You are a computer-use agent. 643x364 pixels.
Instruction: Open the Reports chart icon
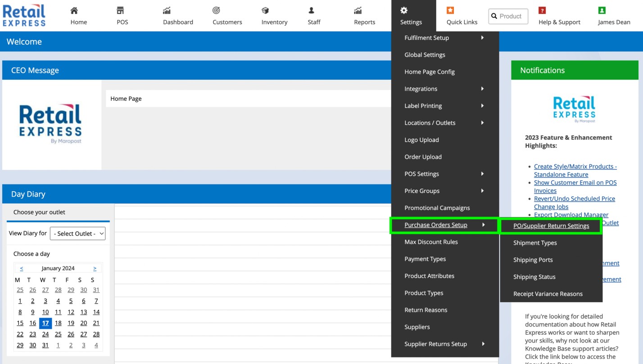[358, 10]
